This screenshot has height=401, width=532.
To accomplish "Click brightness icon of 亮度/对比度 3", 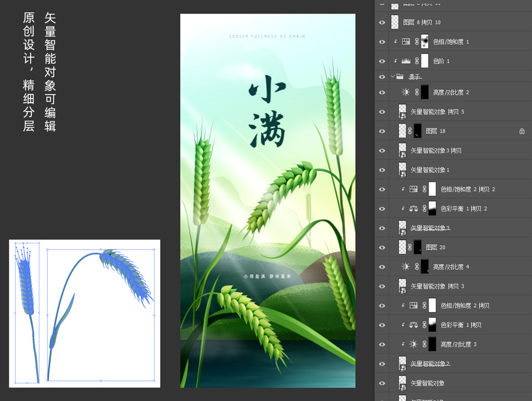I will coord(413,344).
